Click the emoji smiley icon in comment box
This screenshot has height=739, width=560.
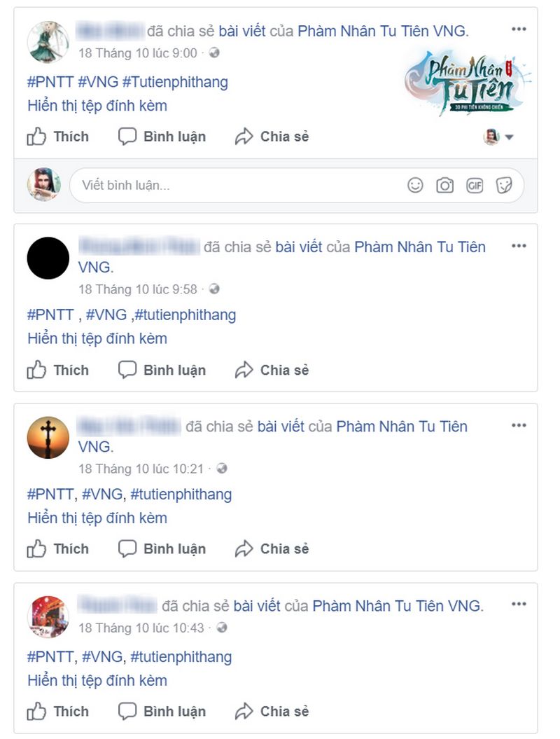[x=415, y=185]
